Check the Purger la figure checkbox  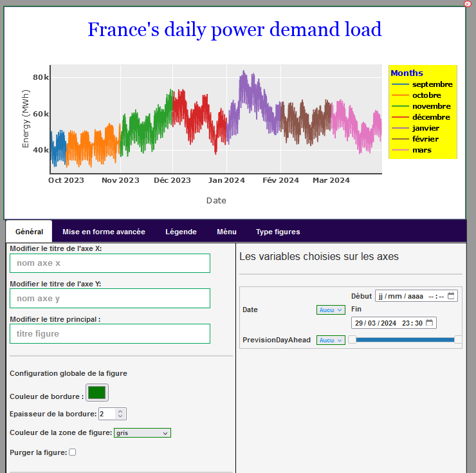click(x=72, y=452)
